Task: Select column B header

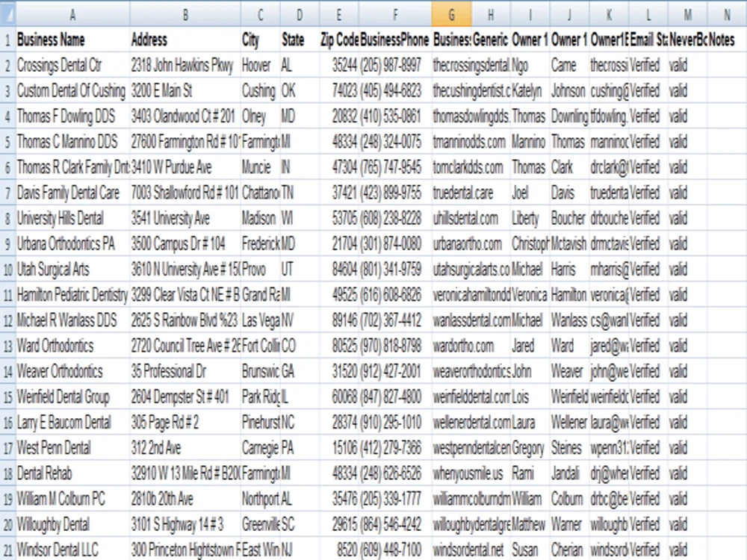Action: tap(185, 14)
